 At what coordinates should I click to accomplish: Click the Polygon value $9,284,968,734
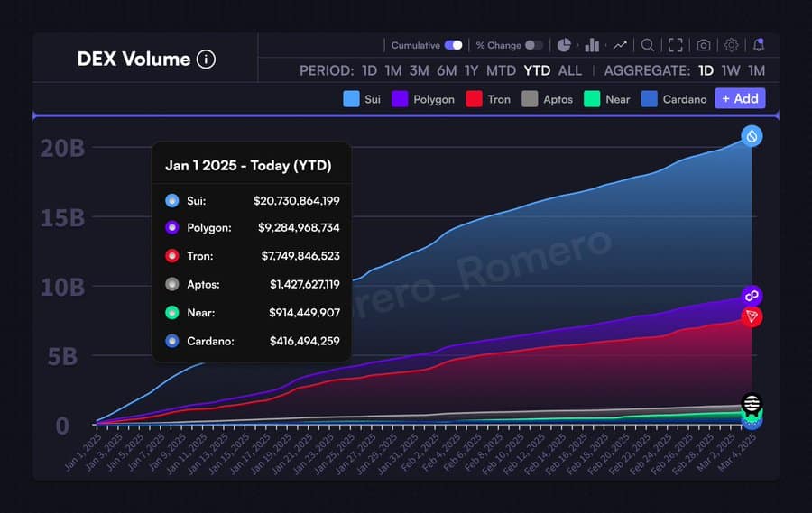(x=299, y=228)
